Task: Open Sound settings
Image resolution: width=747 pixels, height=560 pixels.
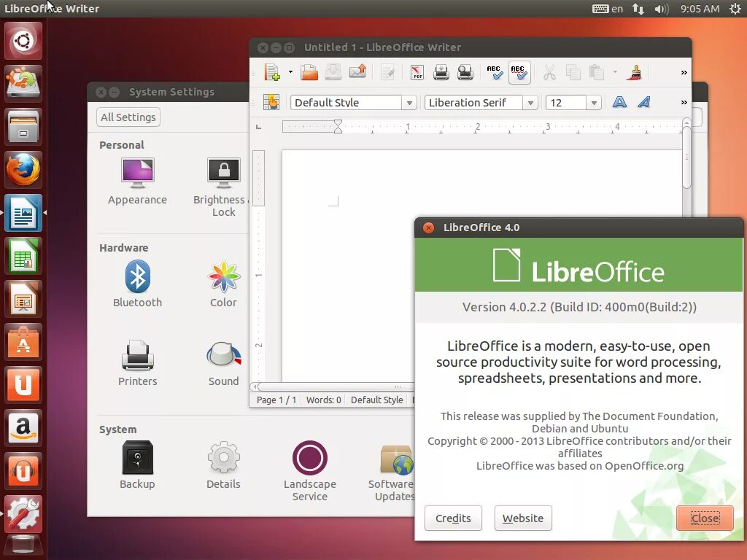Action: click(x=223, y=363)
